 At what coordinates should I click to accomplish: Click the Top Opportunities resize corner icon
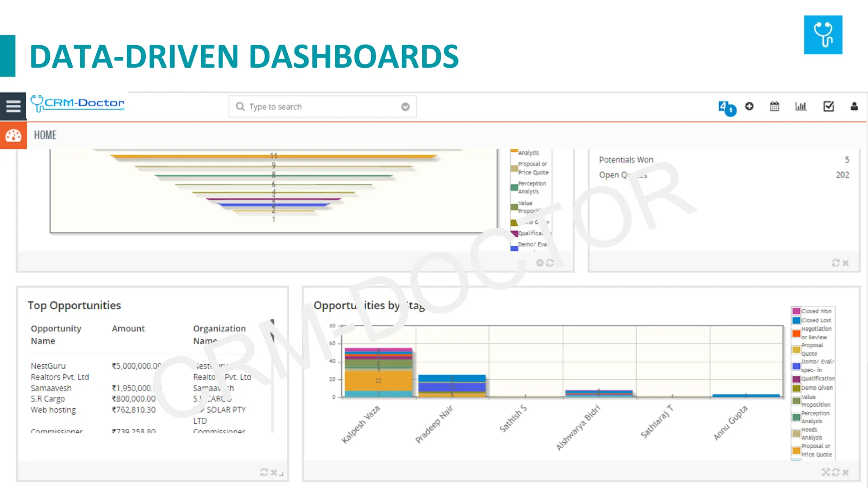click(x=281, y=473)
